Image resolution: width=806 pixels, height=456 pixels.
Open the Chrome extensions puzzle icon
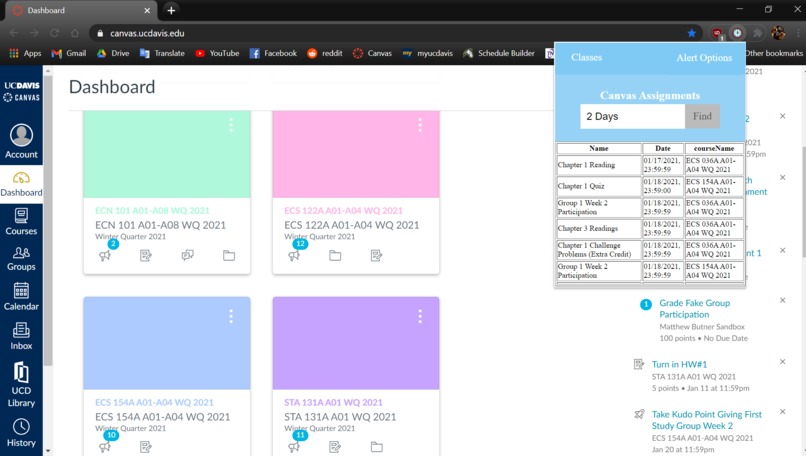coord(757,33)
